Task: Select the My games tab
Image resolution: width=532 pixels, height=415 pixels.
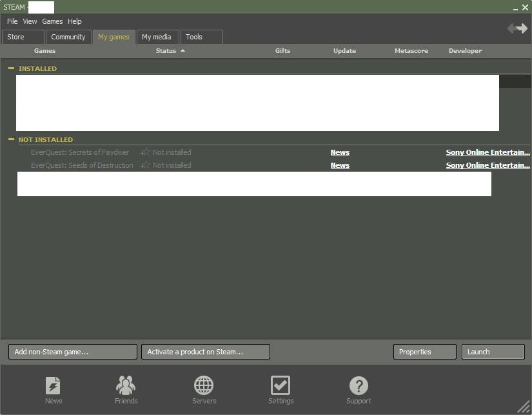Action: (113, 37)
